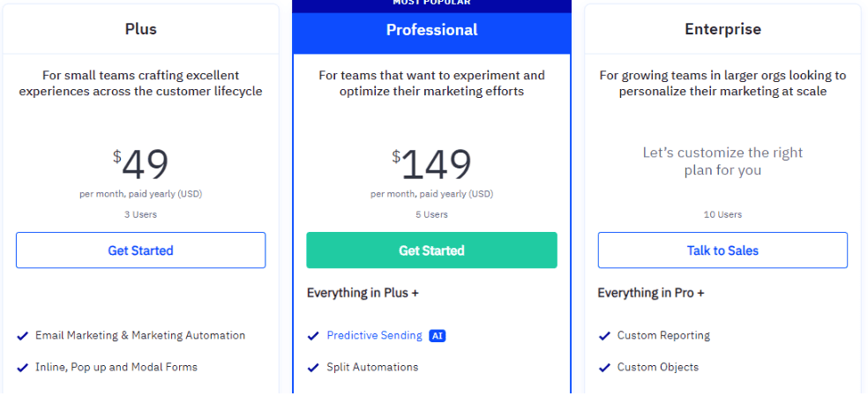The image size is (868, 411).
Task: Click the Everything in Pro + label
Action: click(651, 293)
